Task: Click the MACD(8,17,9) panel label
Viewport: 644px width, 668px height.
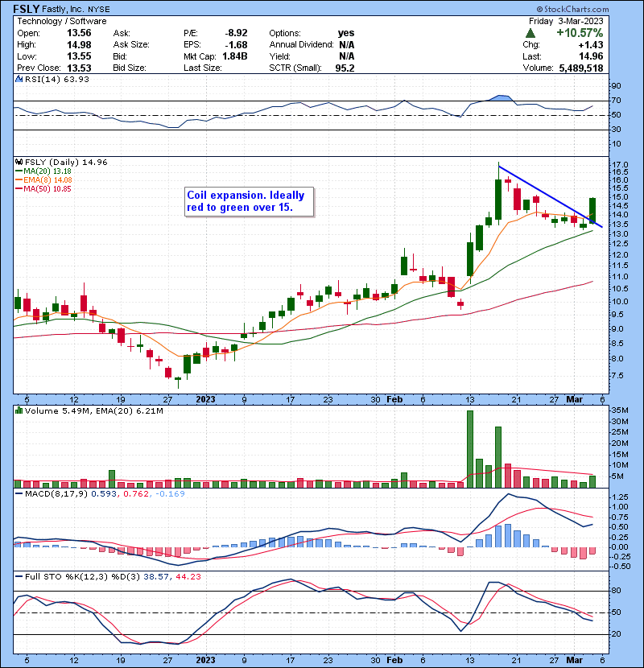Action: tap(56, 494)
